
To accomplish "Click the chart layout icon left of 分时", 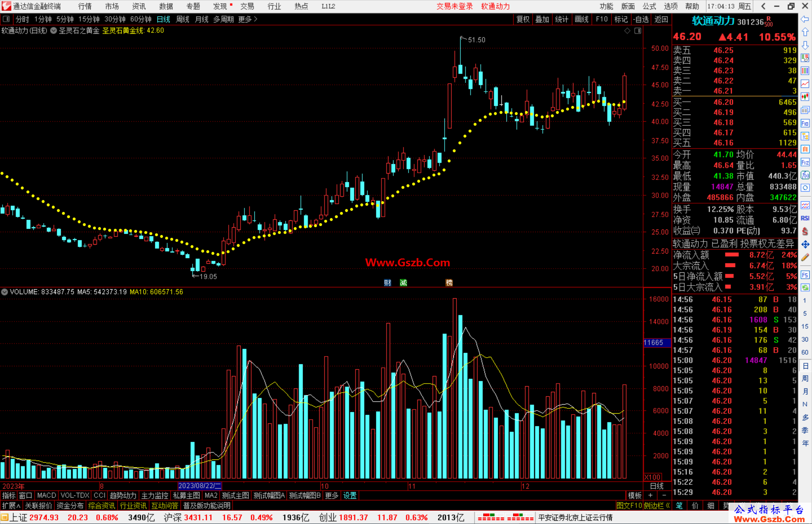I will tap(6, 19).
